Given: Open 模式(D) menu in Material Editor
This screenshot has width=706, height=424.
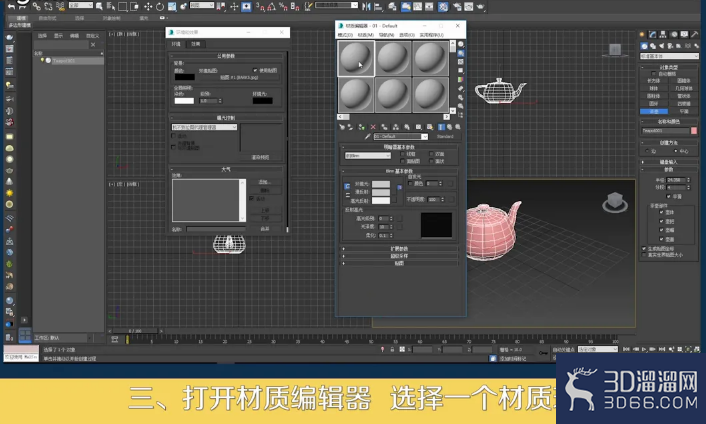Looking at the screenshot, I should pyautogui.click(x=345, y=35).
